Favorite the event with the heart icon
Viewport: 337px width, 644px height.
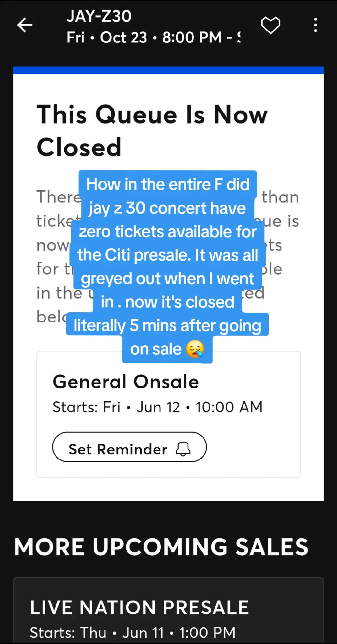pyautogui.click(x=271, y=25)
